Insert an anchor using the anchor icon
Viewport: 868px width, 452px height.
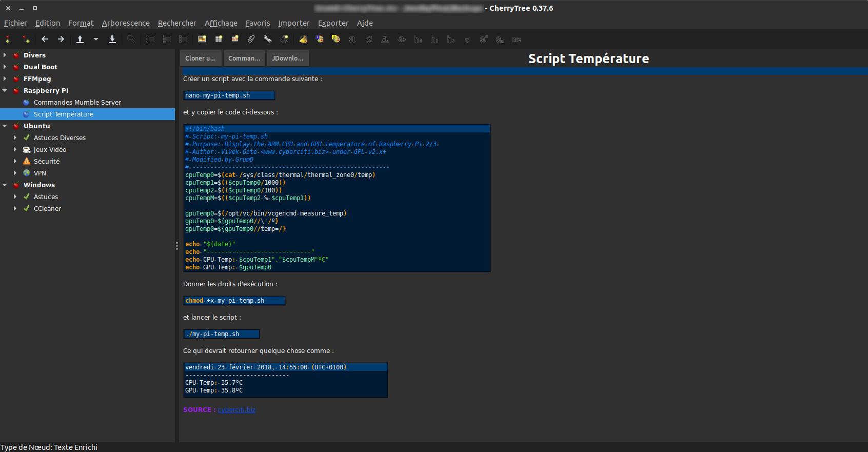284,40
